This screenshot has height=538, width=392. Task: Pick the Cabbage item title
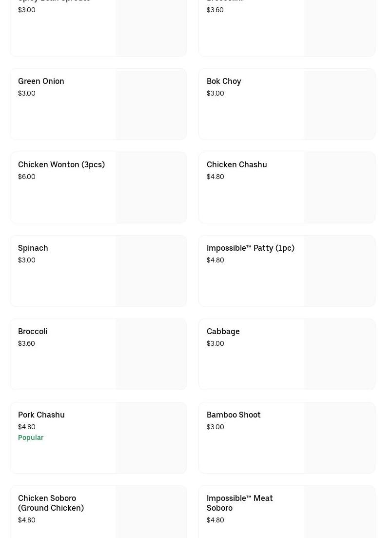(223, 331)
